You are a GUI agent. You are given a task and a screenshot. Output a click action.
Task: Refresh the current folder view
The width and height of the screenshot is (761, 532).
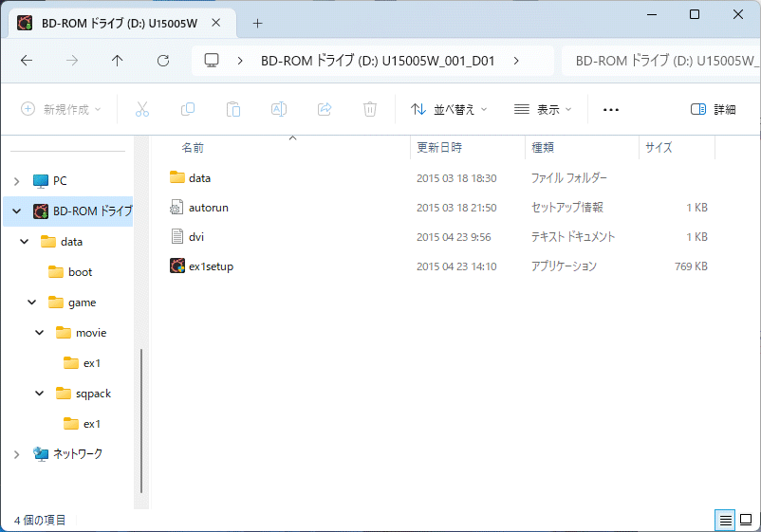pos(163,61)
